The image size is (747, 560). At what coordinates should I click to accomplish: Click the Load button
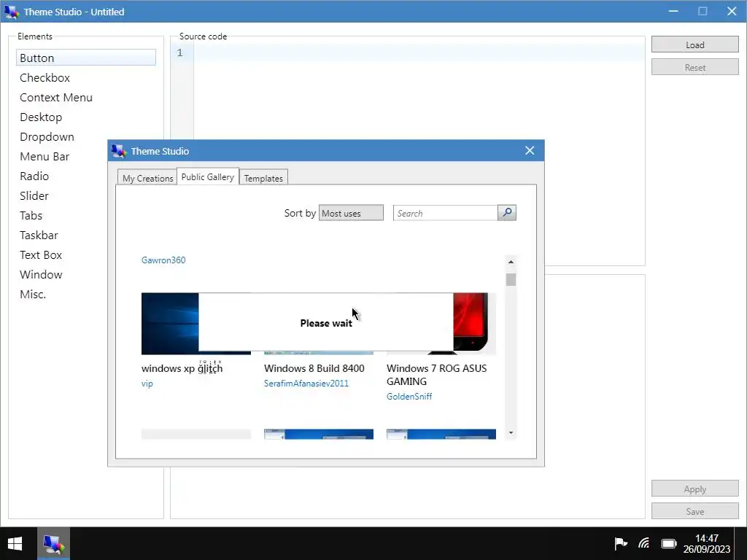(695, 44)
